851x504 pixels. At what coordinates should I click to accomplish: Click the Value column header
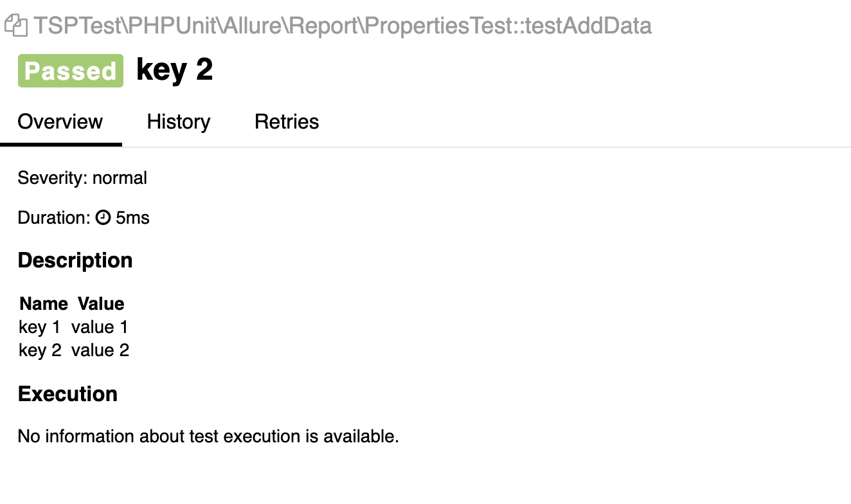coord(101,303)
